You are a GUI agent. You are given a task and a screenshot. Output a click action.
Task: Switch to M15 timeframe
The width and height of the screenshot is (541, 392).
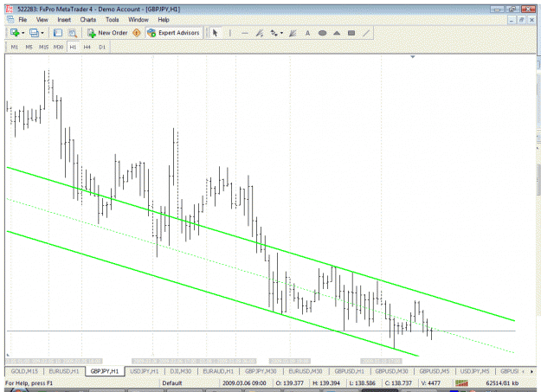[x=43, y=47]
